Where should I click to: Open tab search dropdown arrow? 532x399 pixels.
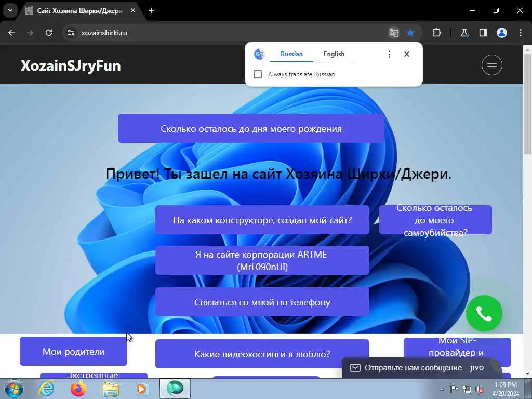(10, 10)
